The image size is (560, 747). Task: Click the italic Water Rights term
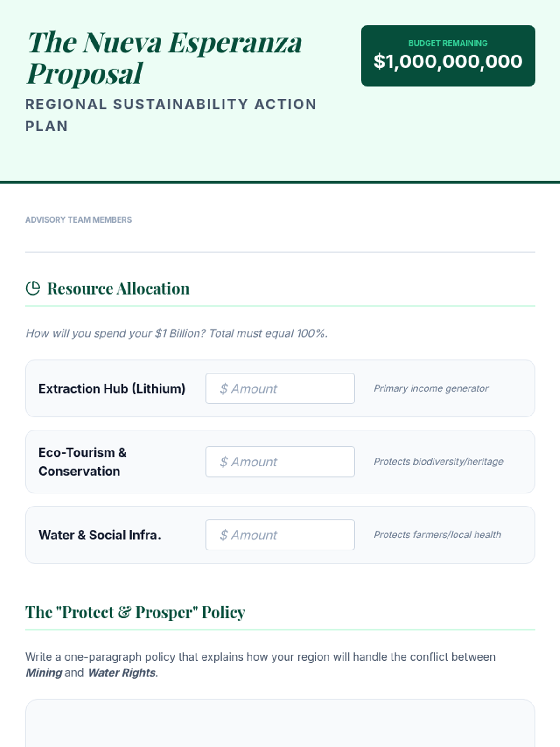[122, 673]
